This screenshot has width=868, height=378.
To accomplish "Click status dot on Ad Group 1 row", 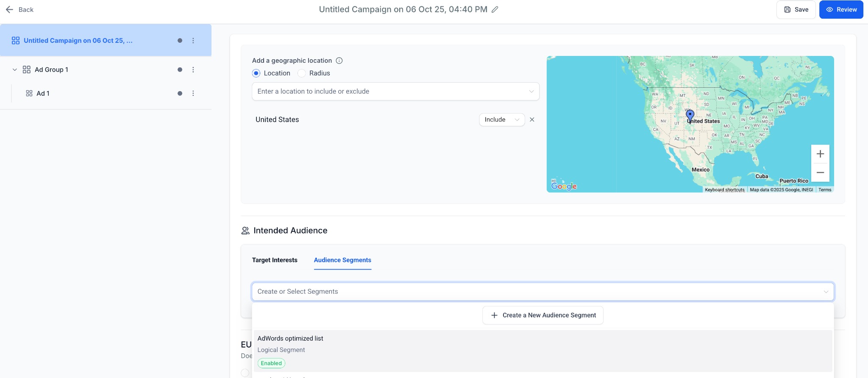I will [180, 69].
